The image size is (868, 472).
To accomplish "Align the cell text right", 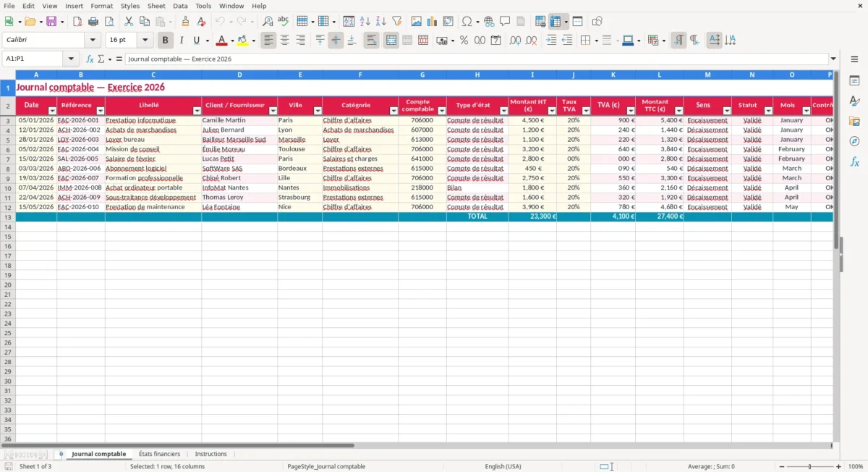I will 300,41.
